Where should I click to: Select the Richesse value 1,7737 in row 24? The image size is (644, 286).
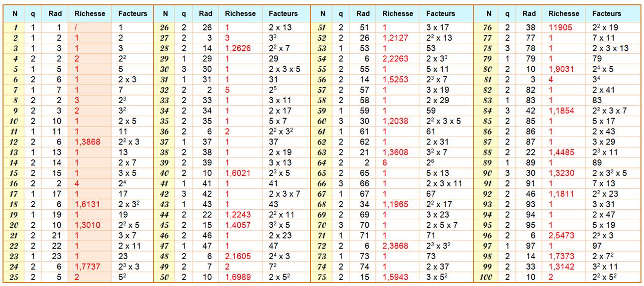tap(87, 267)
